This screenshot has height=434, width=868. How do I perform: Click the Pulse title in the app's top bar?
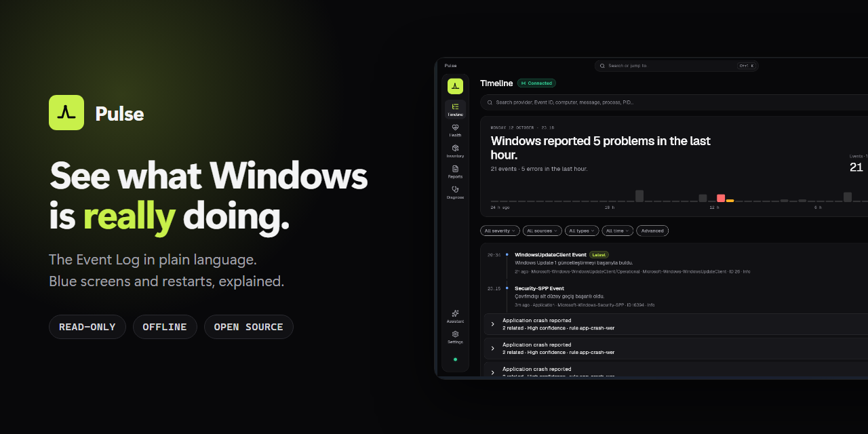[x=450, y=66]
